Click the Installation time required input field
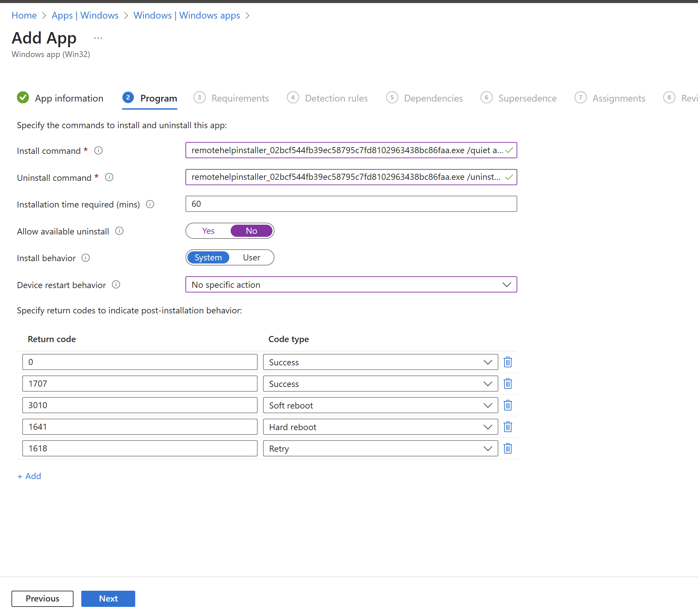This screenshot has width=698, height=616. [x=351, y=203]
